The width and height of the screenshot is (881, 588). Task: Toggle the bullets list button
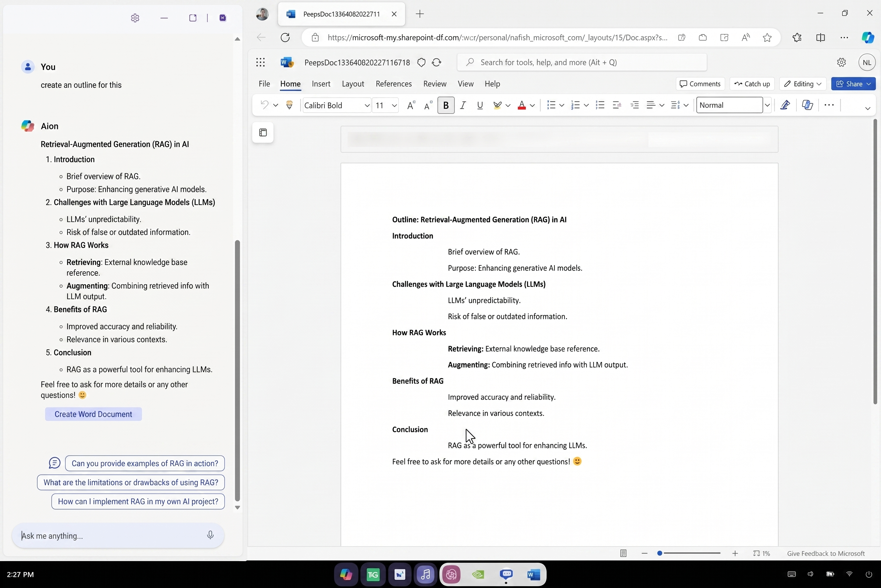click(x=551, y=105)
